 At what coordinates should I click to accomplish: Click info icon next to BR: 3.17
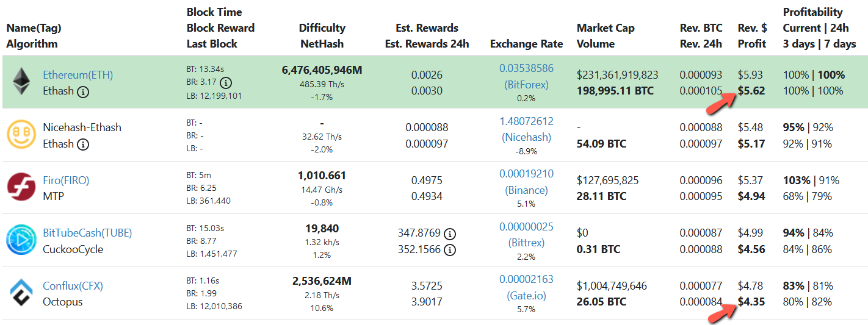tap(226, 82)
